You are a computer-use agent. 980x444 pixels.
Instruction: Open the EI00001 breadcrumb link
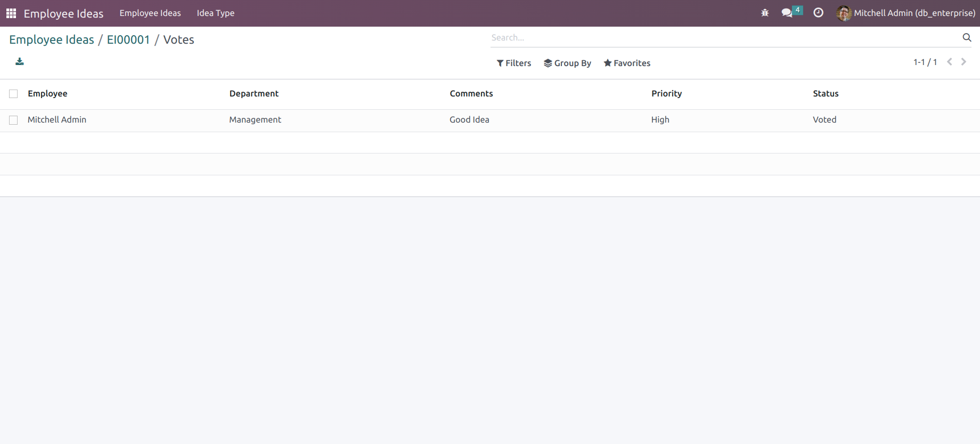coord(128,39)
